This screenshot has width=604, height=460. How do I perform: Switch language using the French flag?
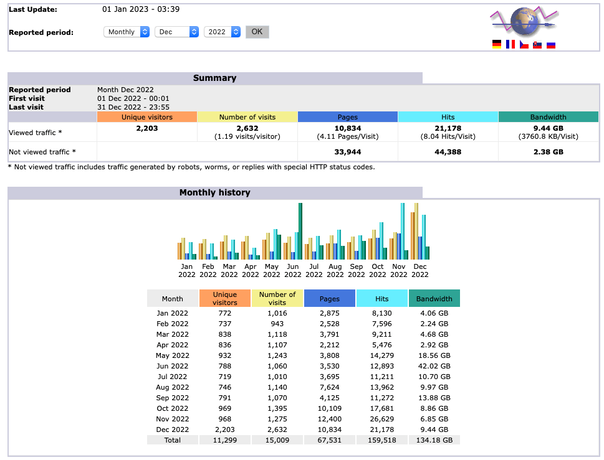(510, 44)
